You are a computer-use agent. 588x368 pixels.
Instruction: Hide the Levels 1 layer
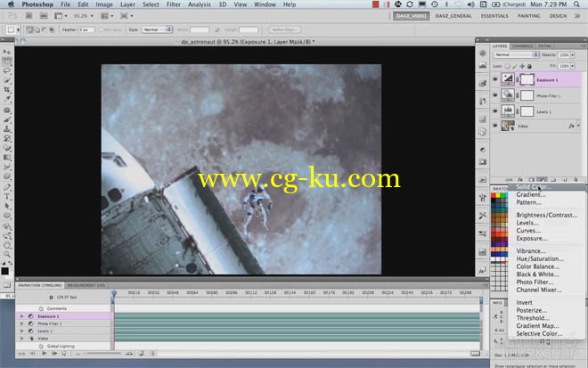(495, 111)
